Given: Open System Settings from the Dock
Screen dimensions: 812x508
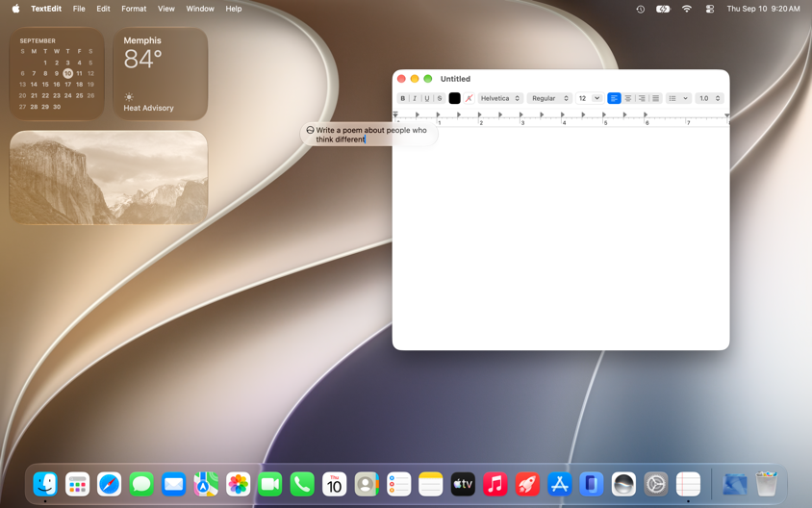Looking at the screenshot, I should (x=655, y=484).
